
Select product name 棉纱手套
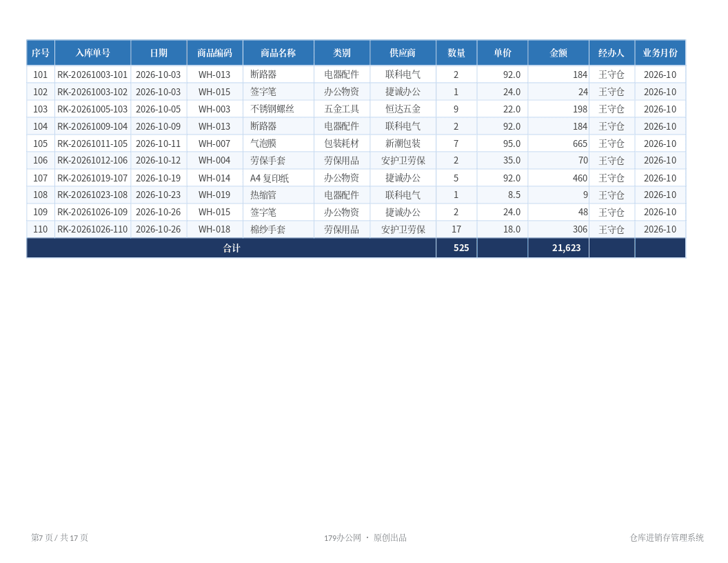(268, 230)
